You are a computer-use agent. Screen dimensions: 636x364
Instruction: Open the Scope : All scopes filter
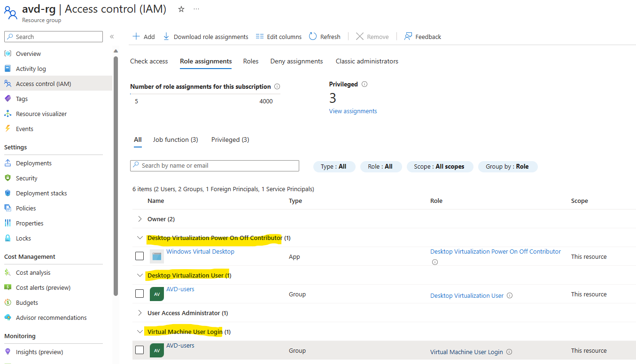pos(440,166)
